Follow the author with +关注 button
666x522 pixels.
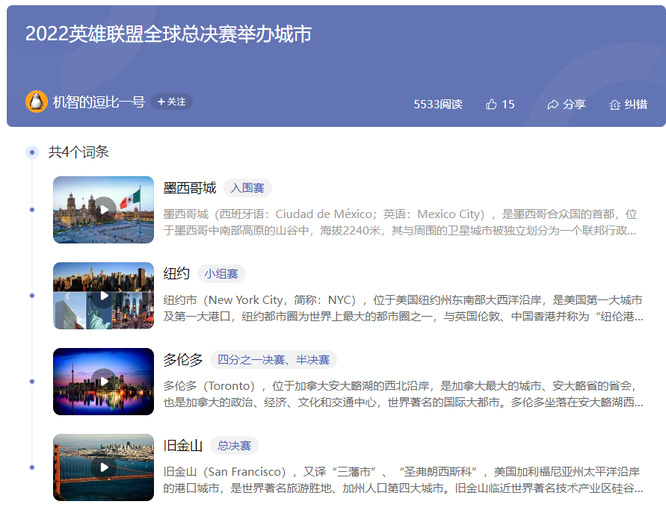point(172,102)
